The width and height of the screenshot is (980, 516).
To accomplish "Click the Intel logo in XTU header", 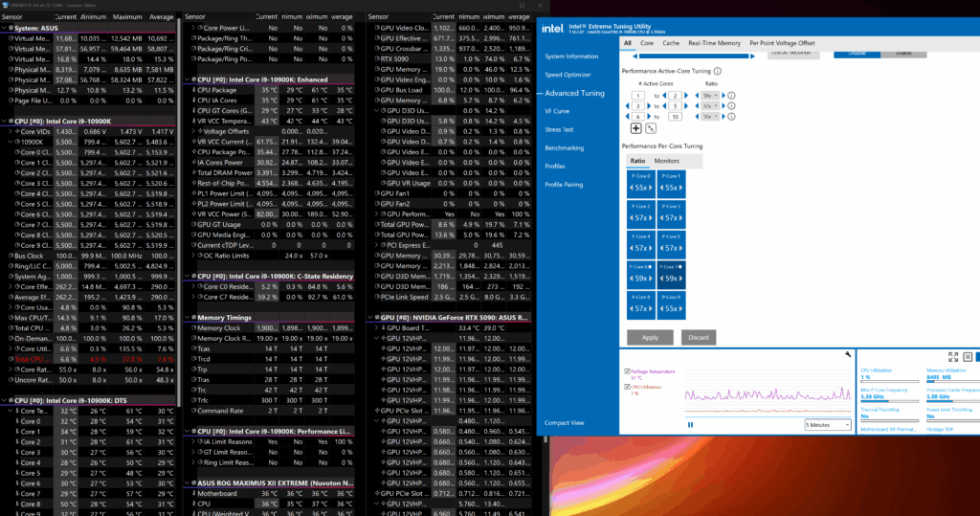I will [552, 28].
